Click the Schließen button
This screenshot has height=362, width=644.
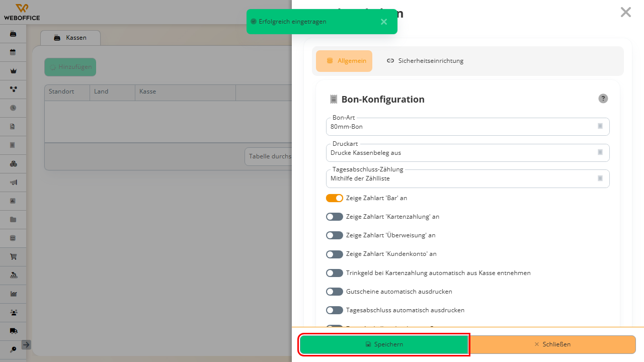pos(552,344)
